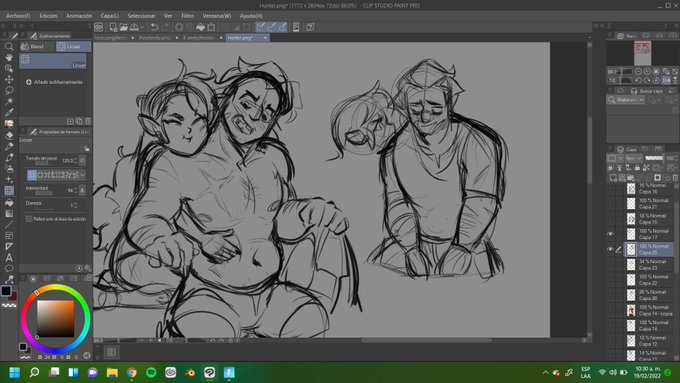
Task: Select the Auto select magic wand tool
Action: 9,101
